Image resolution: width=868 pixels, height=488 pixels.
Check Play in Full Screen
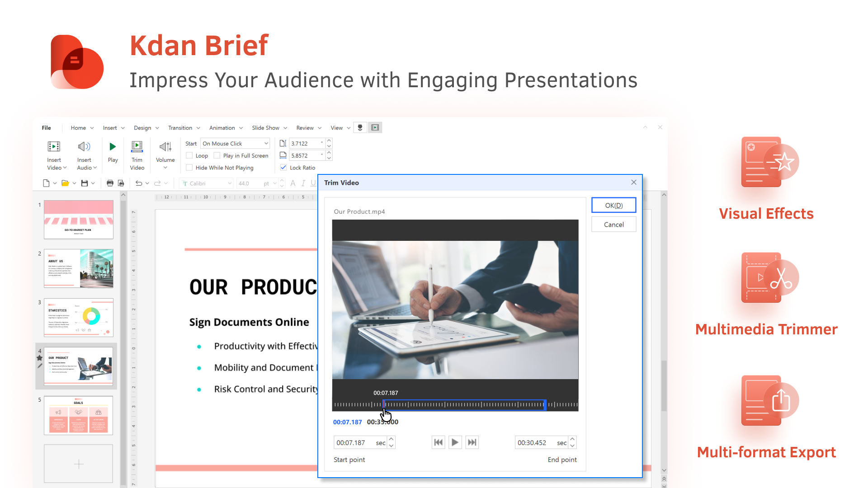[217, 155]
